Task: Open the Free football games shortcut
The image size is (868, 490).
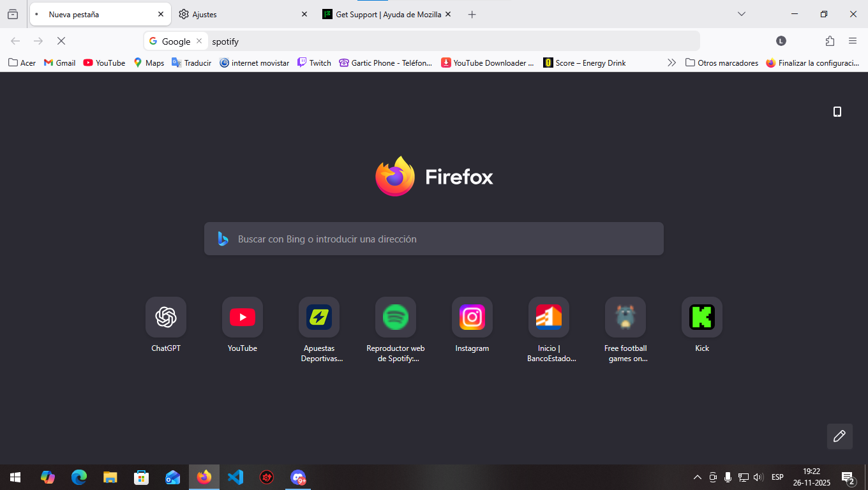Action: pyautogui.click(x=625, y=317)
